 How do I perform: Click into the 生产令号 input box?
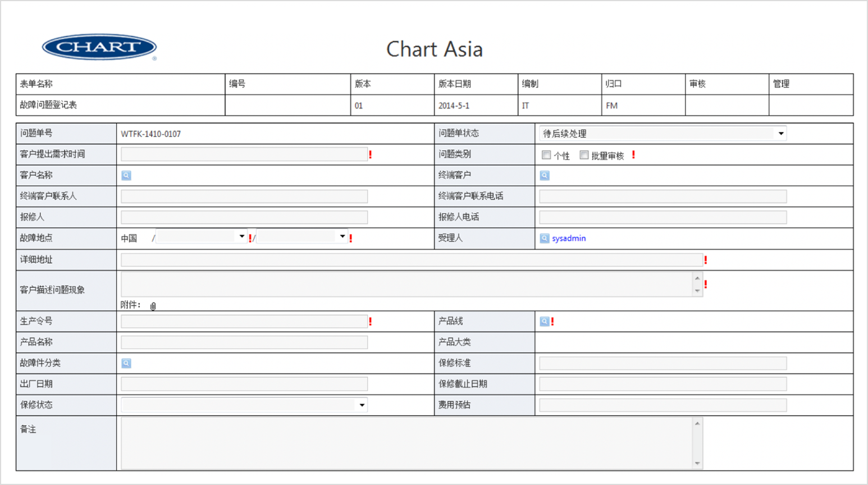pos(244,322)
